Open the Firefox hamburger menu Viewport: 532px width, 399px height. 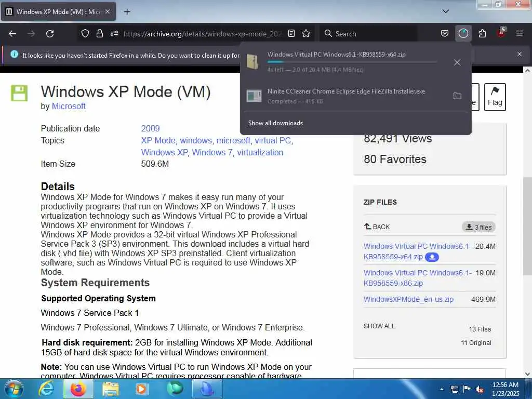pos(520,33)
